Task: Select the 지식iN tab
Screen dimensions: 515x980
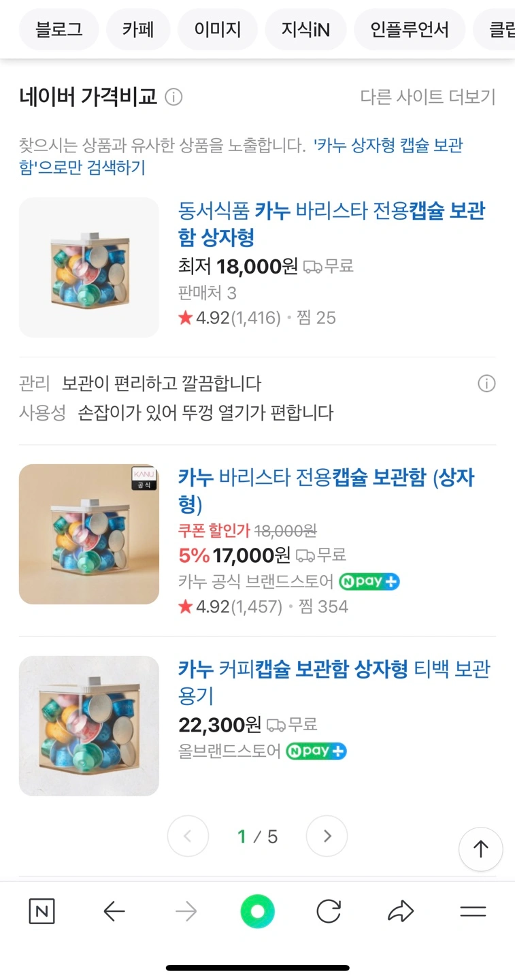Action: click(306, 29)
